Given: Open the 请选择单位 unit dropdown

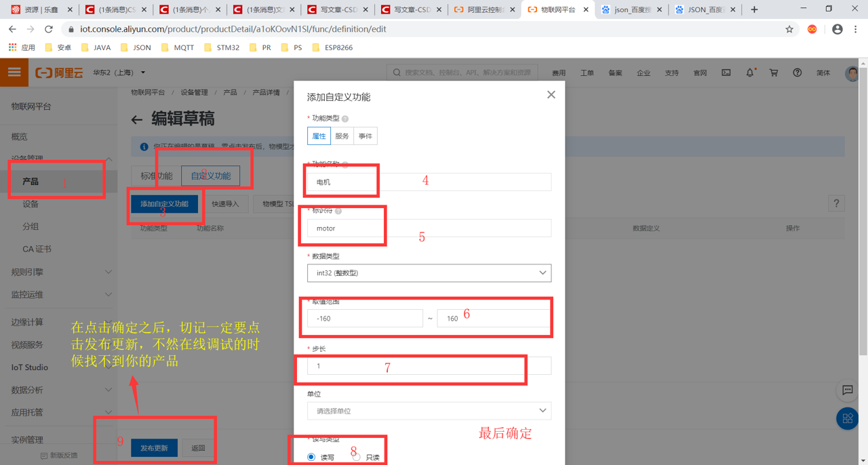Looking at the screenshot, I should tap(429, 411).
